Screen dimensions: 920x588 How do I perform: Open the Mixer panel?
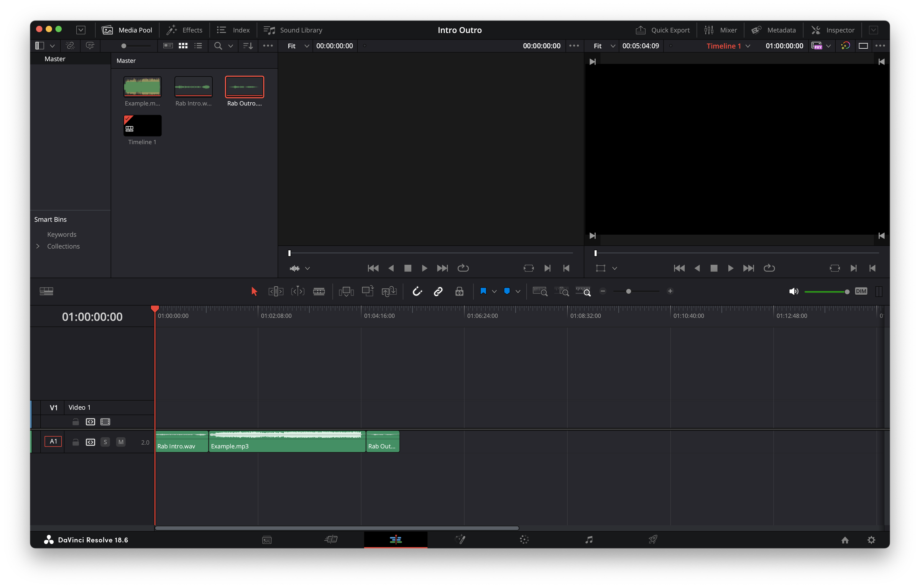pyautogui.click(x=721, y=30)
